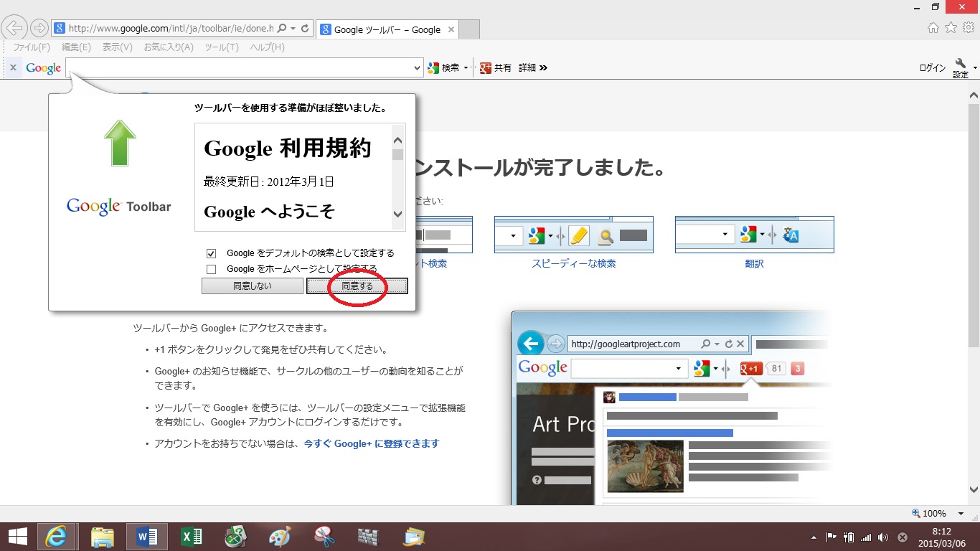This screenshot has width=980, height=551.
Task: Click the magnifier search icon in address bar
Action: (282, 29)
